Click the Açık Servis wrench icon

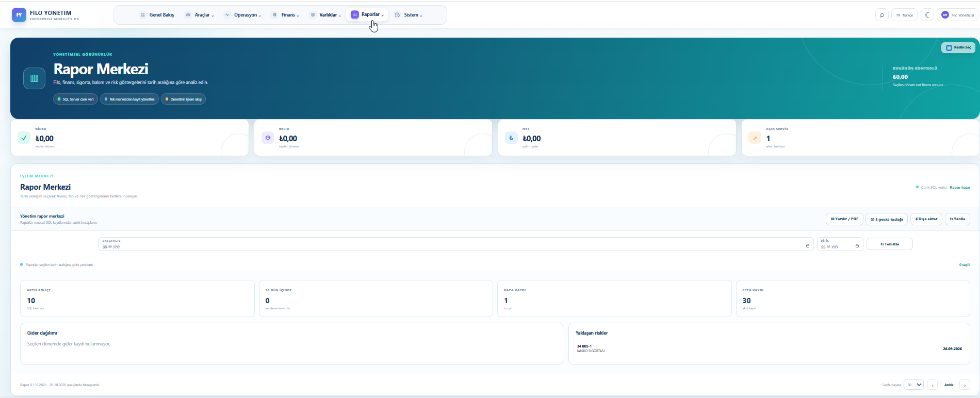(755, 138)
